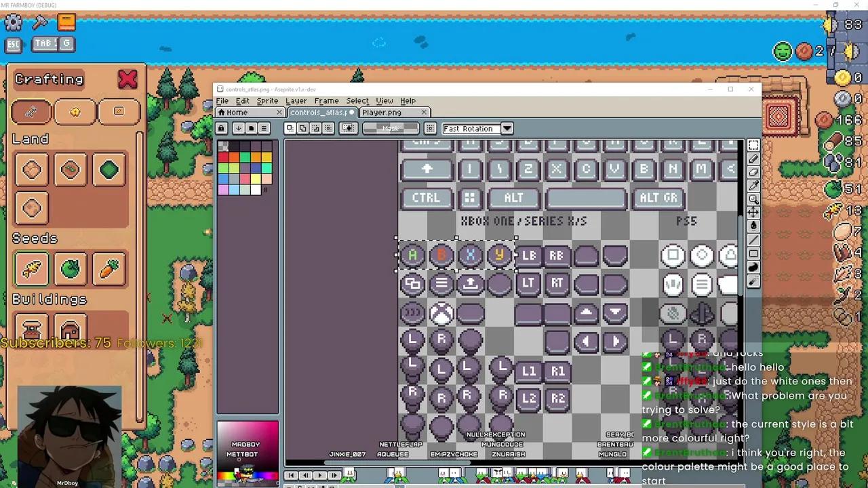Open the palette presets folder icon

(x=251, y=128)
